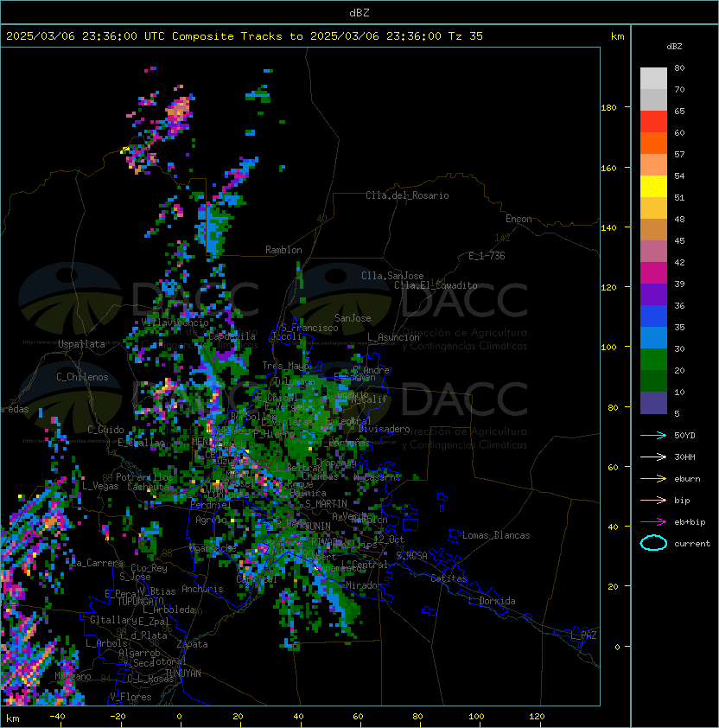Click the white 30HM arrow in legend
The height and width of the screenshot is (728, 719).
(653, 457)
